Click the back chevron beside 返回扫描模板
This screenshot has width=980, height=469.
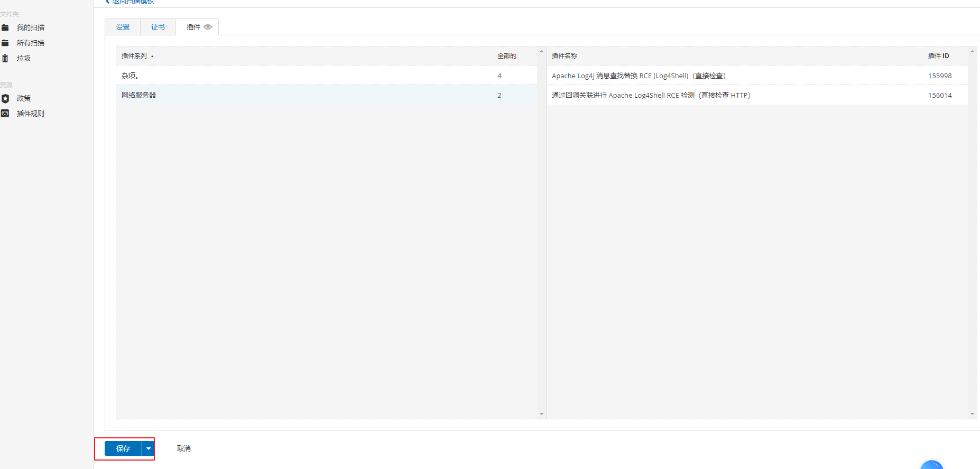pyautogui.click(x=108, y=2)
